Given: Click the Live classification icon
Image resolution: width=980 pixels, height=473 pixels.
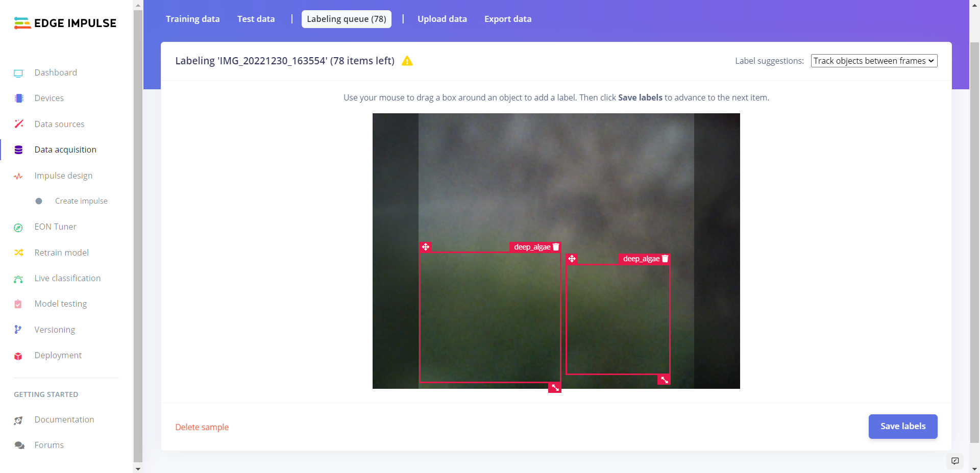Looking at the screenshot, I should 18,279.
